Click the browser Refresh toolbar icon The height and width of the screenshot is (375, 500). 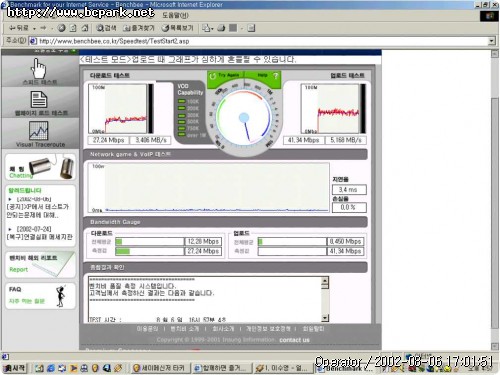tap(73, 28)
